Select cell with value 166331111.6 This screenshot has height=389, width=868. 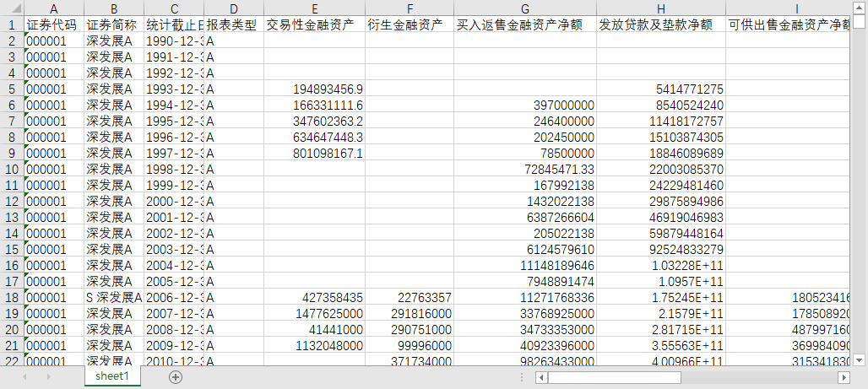(314, 105)
